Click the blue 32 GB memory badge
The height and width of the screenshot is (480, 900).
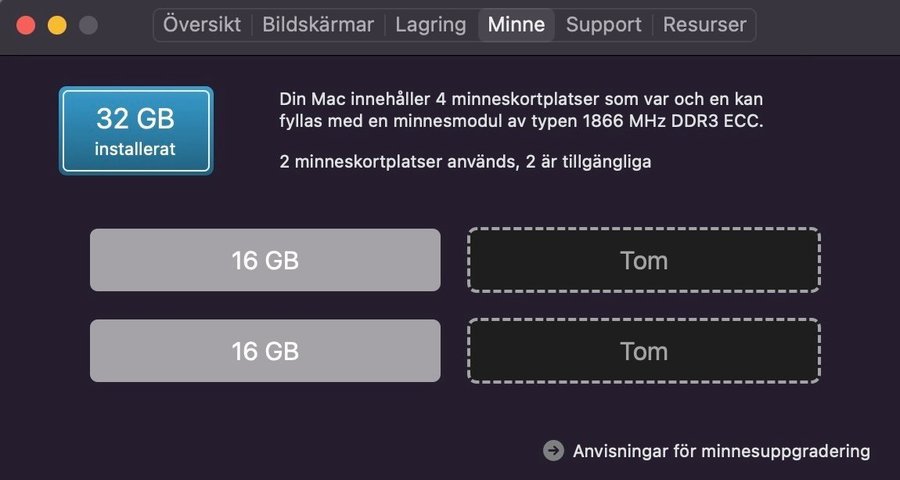(x=136, y=130)
